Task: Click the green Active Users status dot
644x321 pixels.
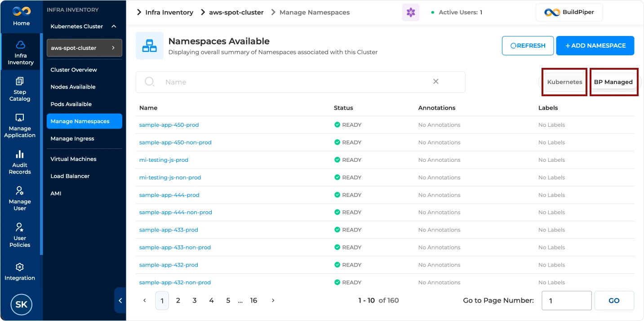Action: coord(433,13)
